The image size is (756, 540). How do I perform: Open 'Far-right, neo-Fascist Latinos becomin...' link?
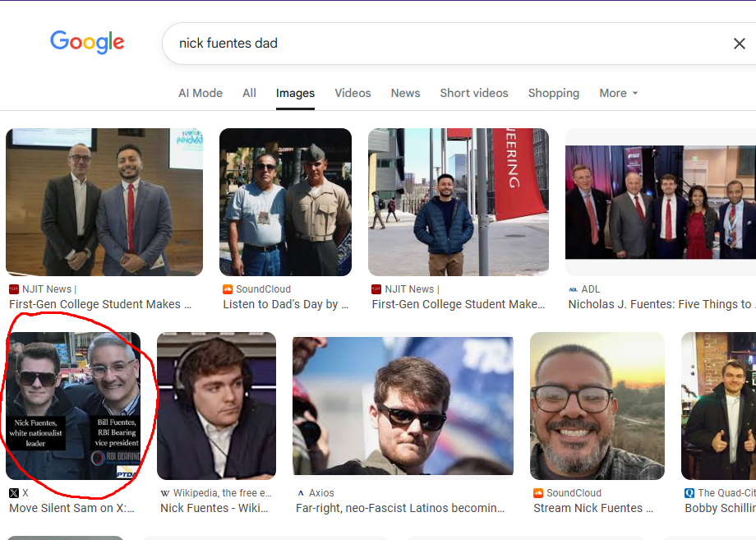click(400, 508)
